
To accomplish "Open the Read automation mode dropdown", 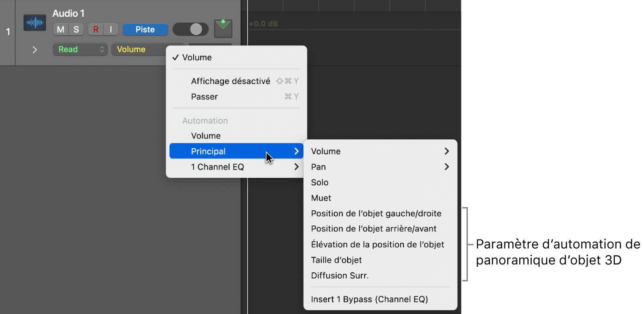I will pyautogui.click(x=80, y=49).
